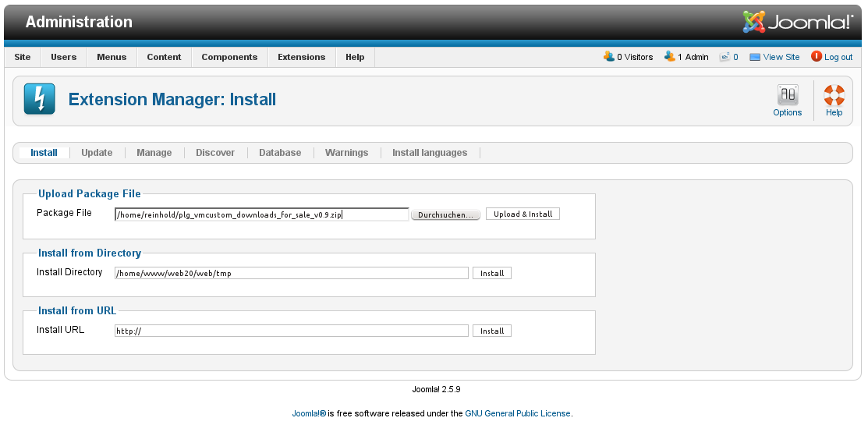
Task: Focus the Install URL text field
Action: click(x=291, y=331)
